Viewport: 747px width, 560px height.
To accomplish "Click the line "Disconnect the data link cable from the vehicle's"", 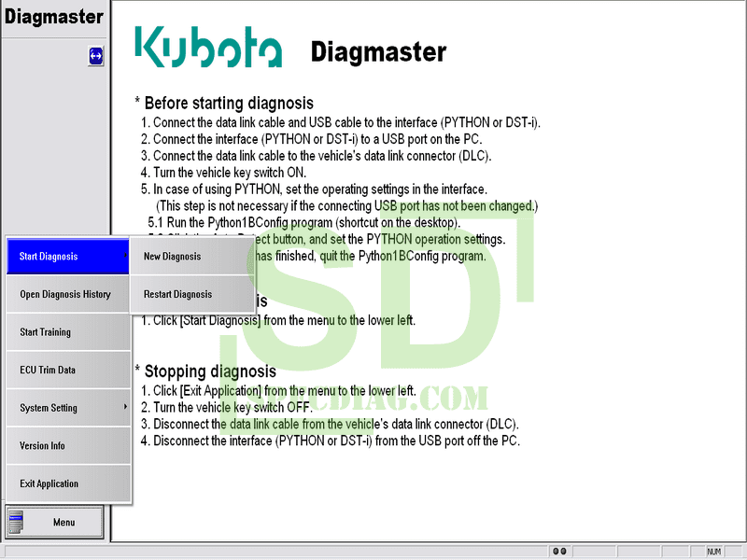I will point(330,424).
